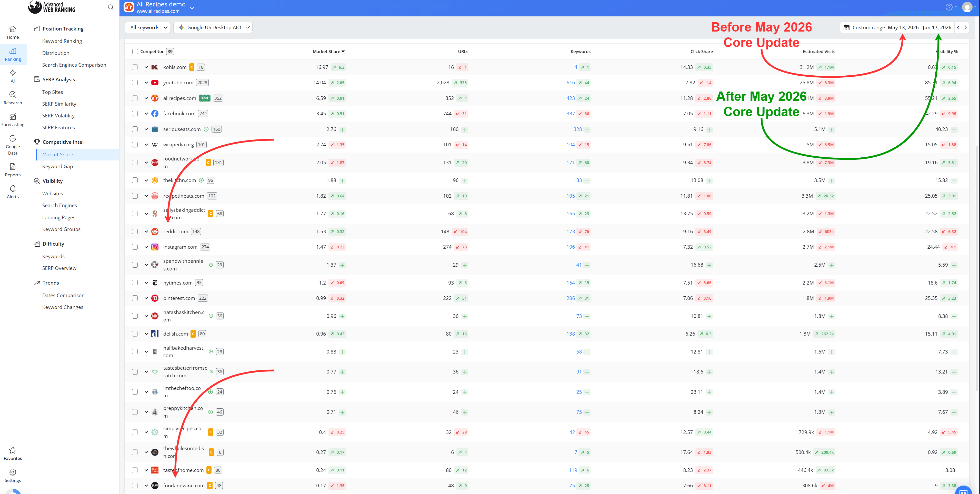Image resolution: width=980 pixels, height=494 pixels.
Task: Expand the delish.com row chevron
Action: (146, 334)
